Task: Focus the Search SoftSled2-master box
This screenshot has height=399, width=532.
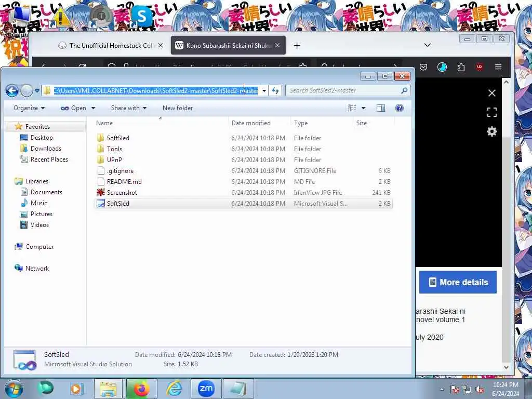Action: pos(348,90)
